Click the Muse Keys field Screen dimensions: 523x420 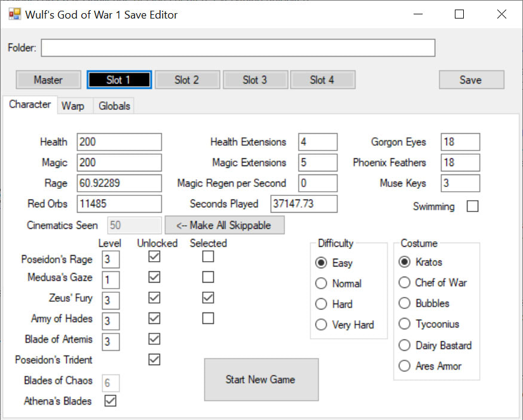coord(460,183)
